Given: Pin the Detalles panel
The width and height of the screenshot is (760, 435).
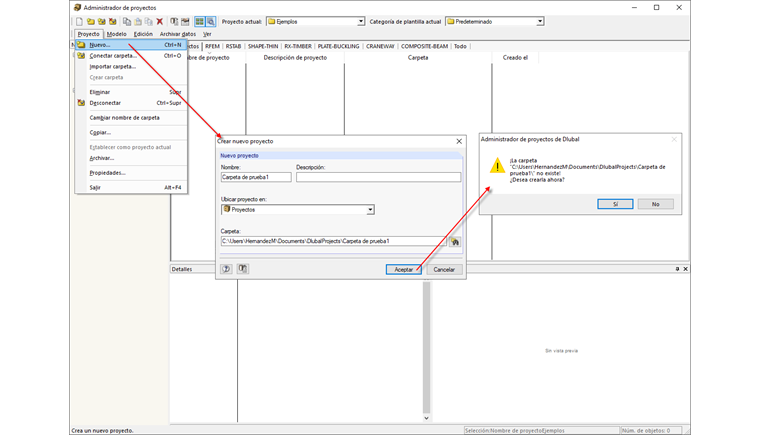Looking at the screenshot, I should 677,269.
